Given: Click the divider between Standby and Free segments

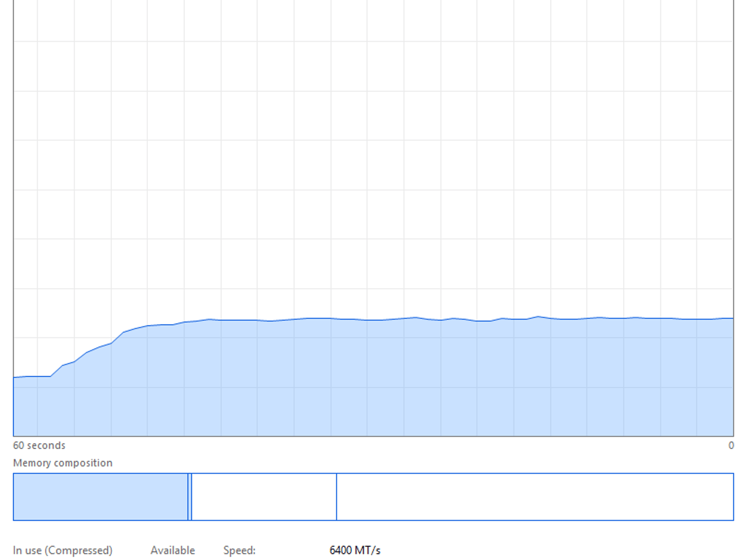Looking at the screenshot, I should click(x=336, y=497).
